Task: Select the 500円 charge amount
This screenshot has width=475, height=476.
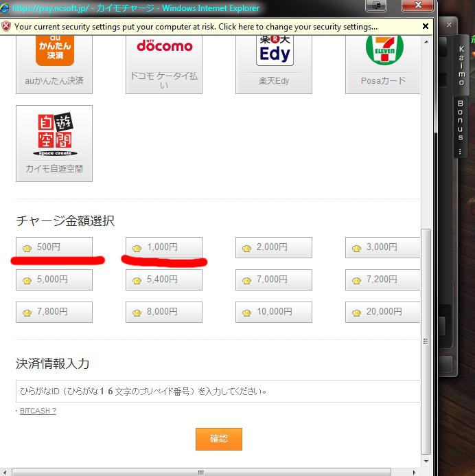Action: (54, 247)
